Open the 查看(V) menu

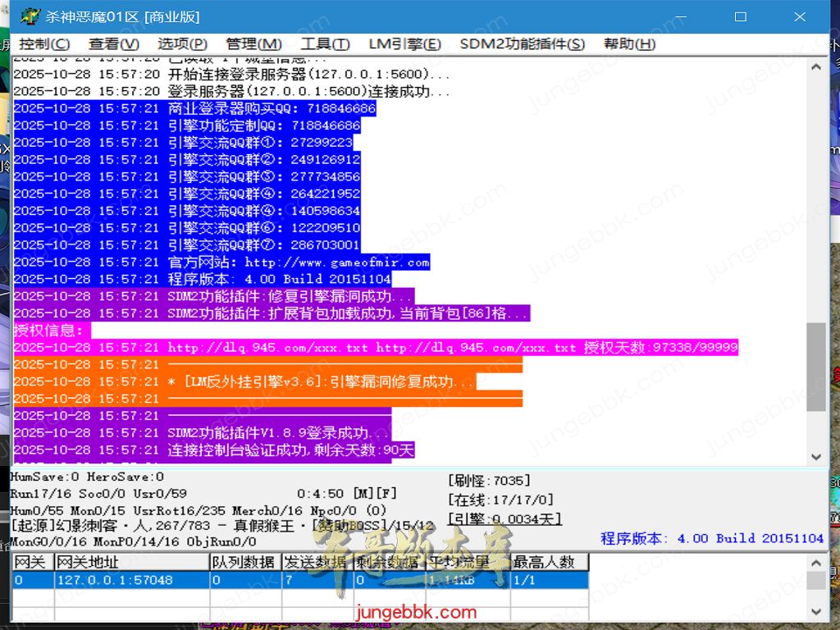coord(114,44)
